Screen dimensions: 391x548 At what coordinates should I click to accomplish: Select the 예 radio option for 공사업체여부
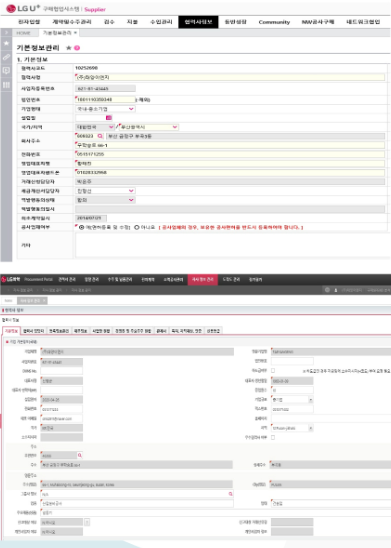point(81,228)
